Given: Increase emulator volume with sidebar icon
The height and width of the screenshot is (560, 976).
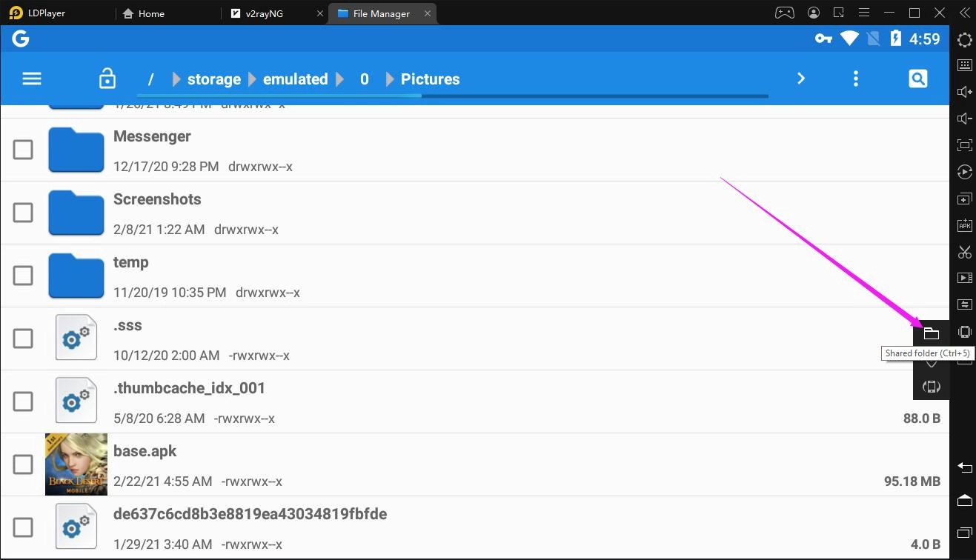Looking at the screenshot, I should (x=964, y=91).
